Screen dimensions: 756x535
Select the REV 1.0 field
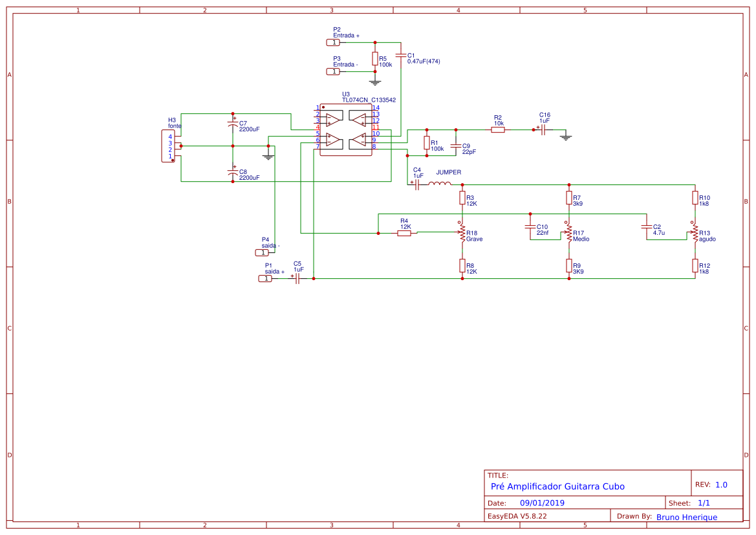[x=720, y=485]
